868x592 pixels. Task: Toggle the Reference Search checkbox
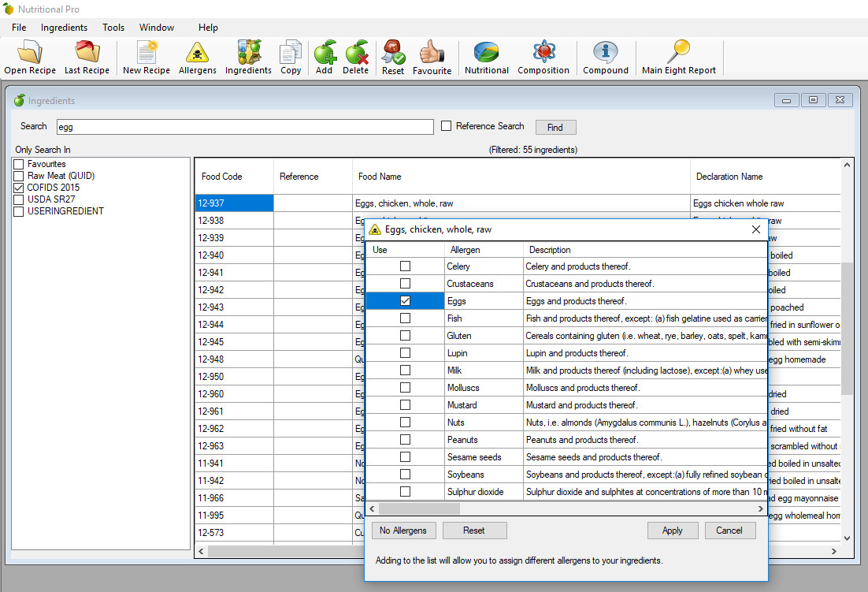[x=446, y=125]
